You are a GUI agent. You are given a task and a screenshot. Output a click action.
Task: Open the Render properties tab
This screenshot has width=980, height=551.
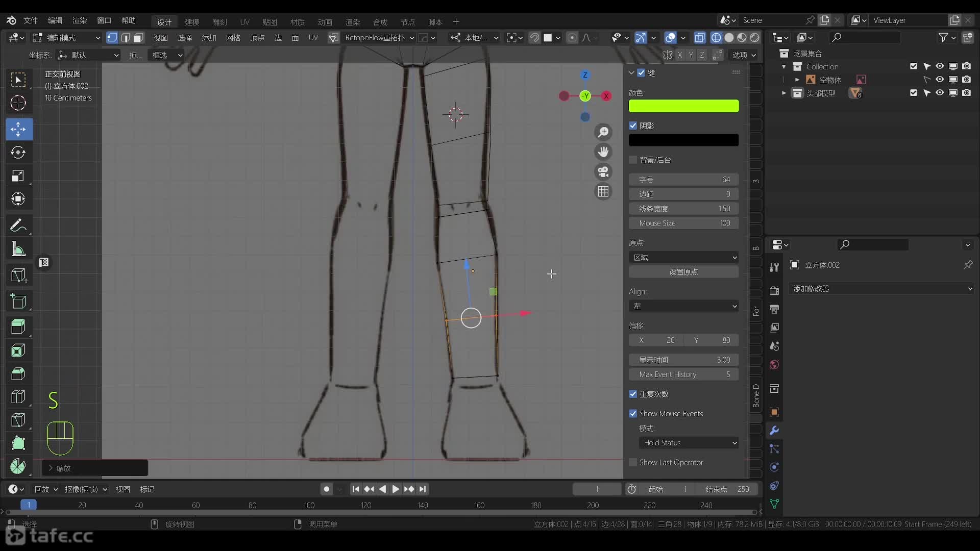(774, 291)
